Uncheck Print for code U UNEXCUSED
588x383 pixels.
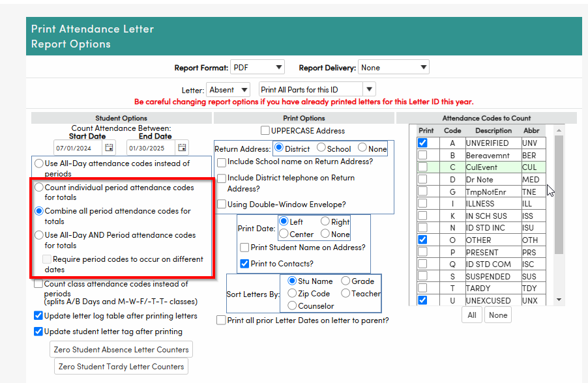coord(422,300)
